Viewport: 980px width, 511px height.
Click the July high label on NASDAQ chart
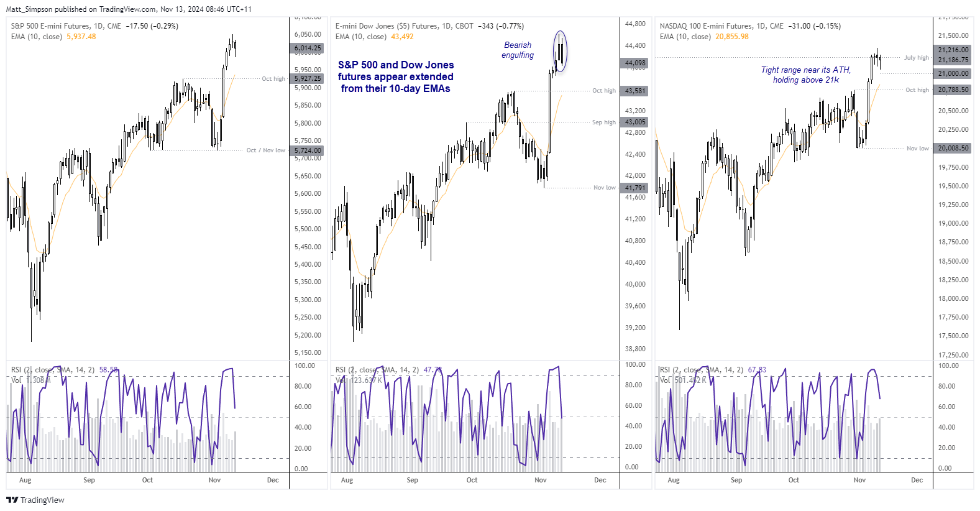(x=917, y=58)
